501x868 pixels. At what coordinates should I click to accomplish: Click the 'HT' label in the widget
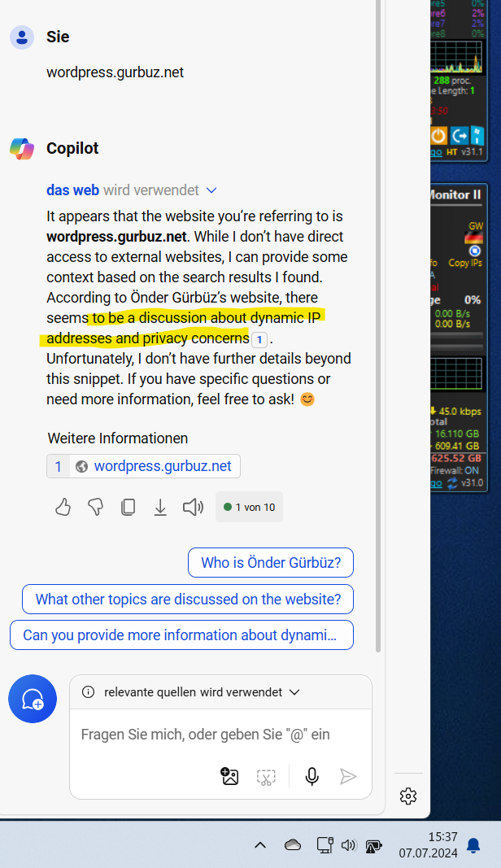coord(451,151)
